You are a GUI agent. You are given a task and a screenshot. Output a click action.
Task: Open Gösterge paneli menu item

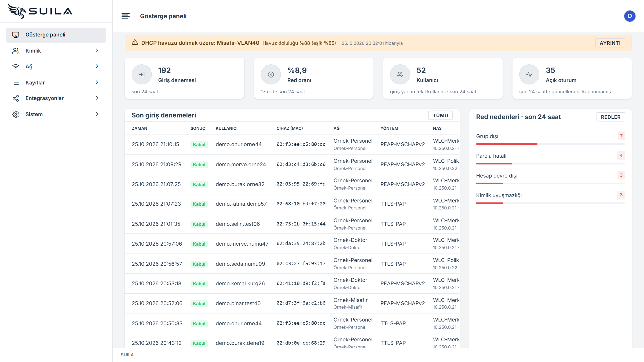click(56, 35)
